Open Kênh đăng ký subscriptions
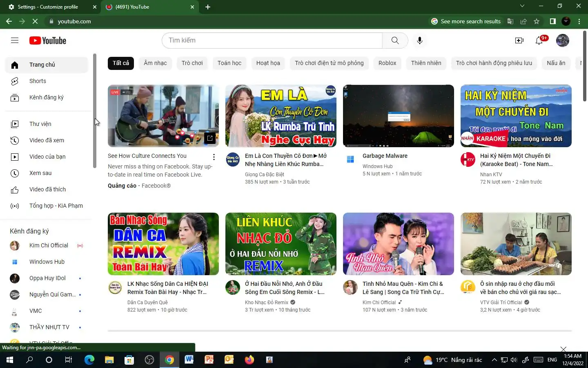 tap(47, 97)
